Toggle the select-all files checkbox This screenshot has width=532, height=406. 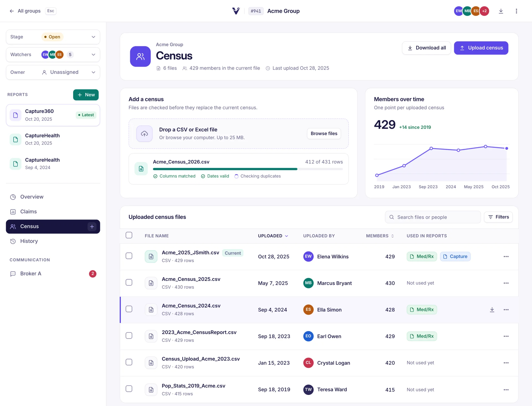click(129, 235)
